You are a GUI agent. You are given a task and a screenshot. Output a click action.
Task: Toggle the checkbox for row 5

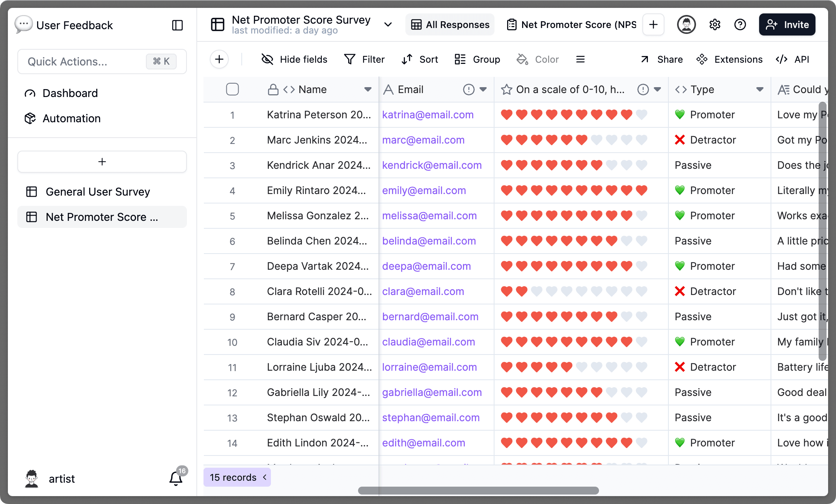tap(233, 215)
